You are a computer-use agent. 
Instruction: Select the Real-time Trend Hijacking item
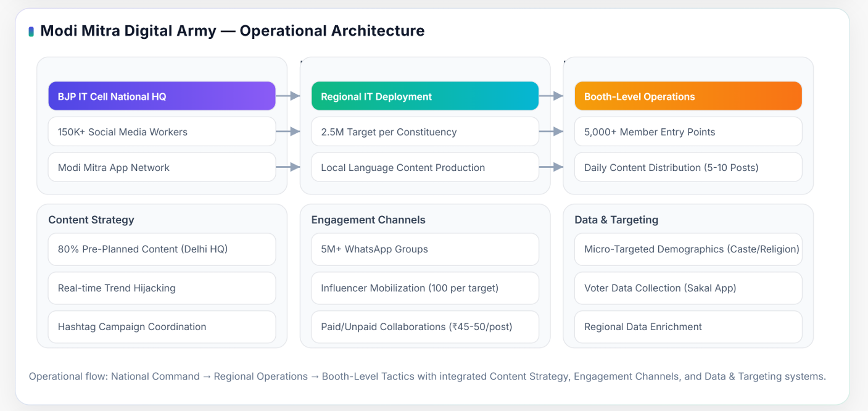[162, 288]
